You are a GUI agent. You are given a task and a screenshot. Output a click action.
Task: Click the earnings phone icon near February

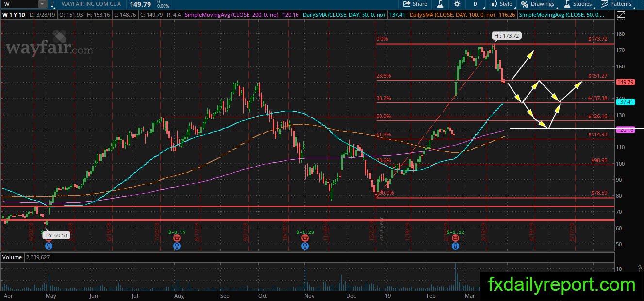click(455, 238)
